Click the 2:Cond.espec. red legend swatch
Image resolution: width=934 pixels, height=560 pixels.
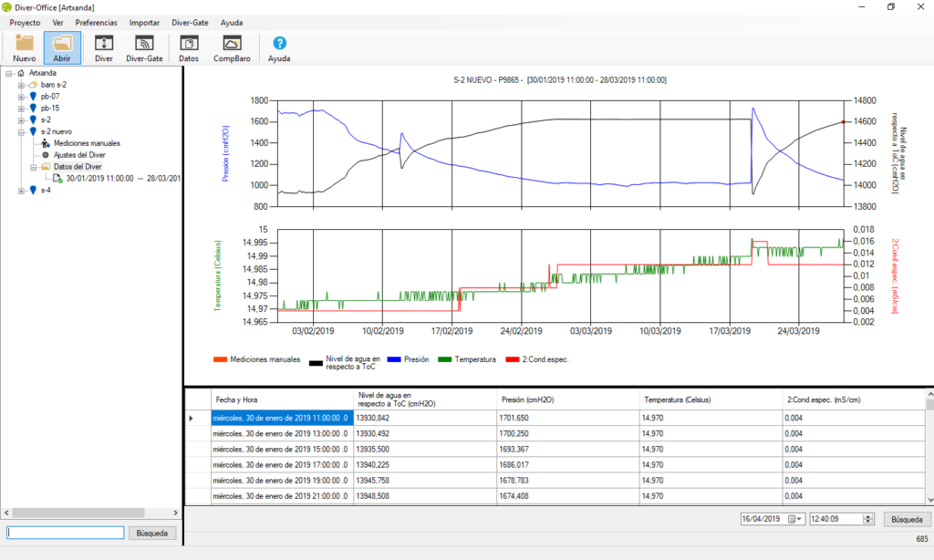[513, 359]
